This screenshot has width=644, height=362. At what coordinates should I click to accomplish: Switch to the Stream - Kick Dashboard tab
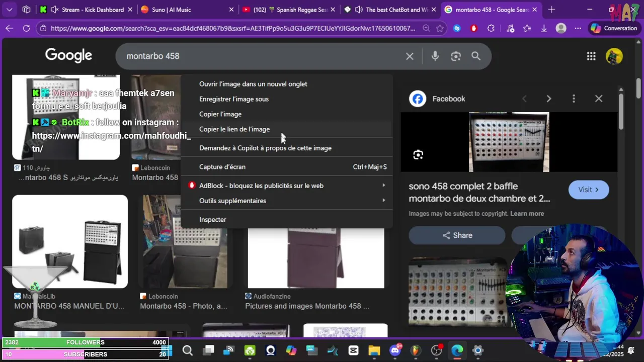(86, 10)
